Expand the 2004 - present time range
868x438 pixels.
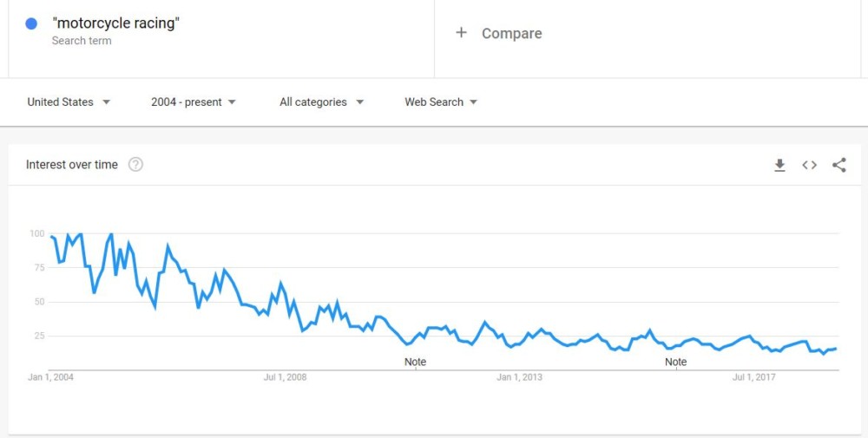click(193, 102)
